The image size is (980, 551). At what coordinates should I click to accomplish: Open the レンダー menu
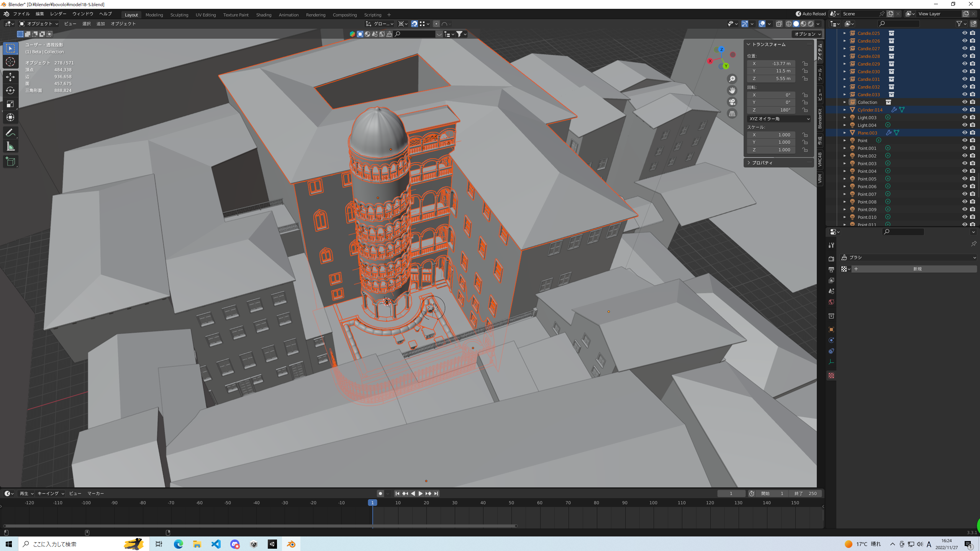(58, 14)
